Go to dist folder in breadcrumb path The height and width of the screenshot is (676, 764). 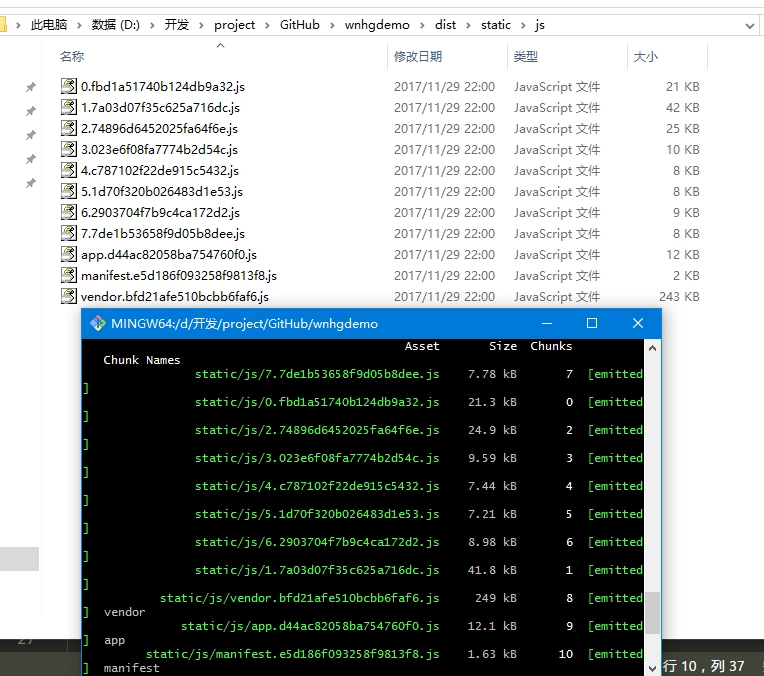pos(445,25)
